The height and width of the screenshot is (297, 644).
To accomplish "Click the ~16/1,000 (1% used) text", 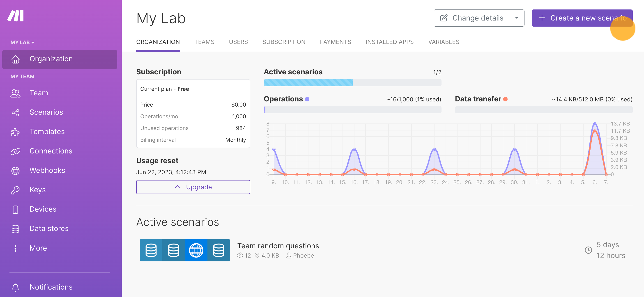I will coord(414,99).
